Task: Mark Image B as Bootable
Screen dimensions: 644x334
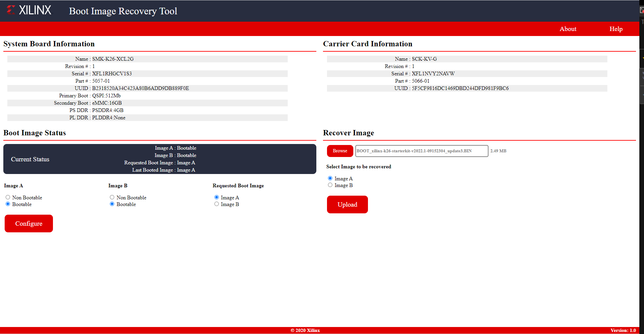Action: [112, 204]
